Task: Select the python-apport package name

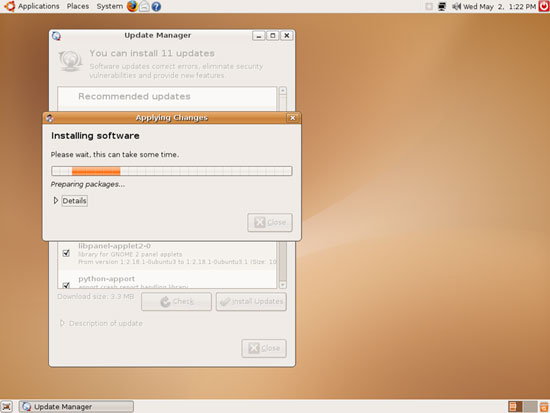Action: 106,279
